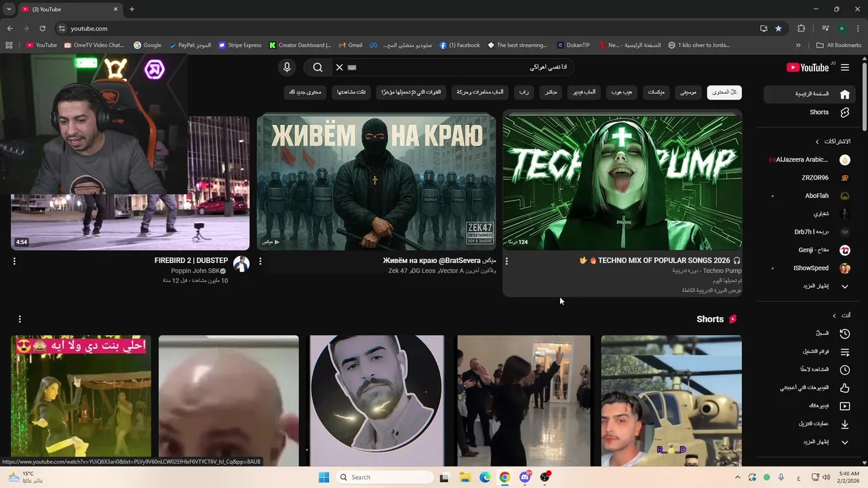This screenshot has height=488, width=868.
Task: Open the All Bookmarks folder
Action: coord(839,45)
